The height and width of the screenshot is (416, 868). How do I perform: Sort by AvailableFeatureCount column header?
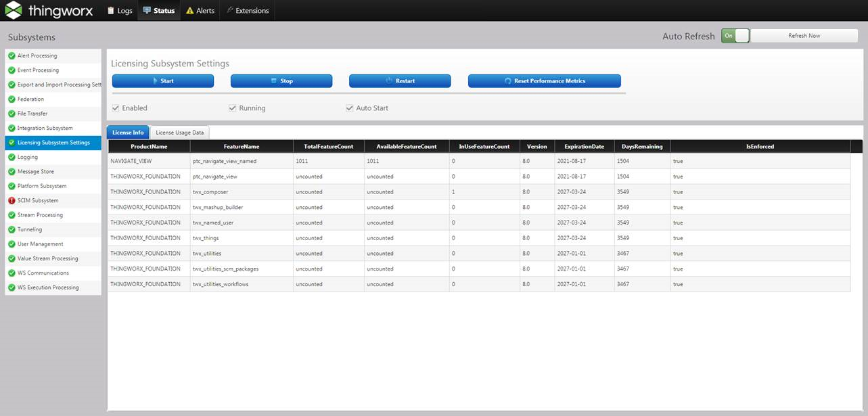pyautogui.click(x=407, y=146)
